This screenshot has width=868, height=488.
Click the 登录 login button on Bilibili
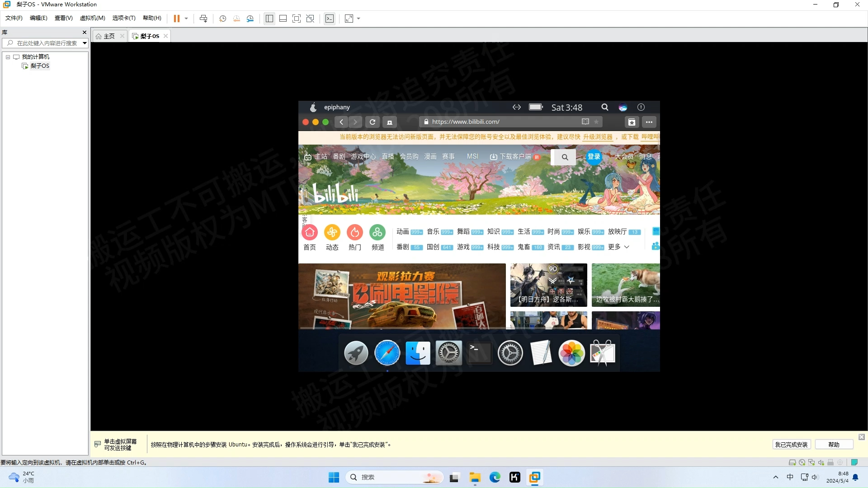click(593, 157)
